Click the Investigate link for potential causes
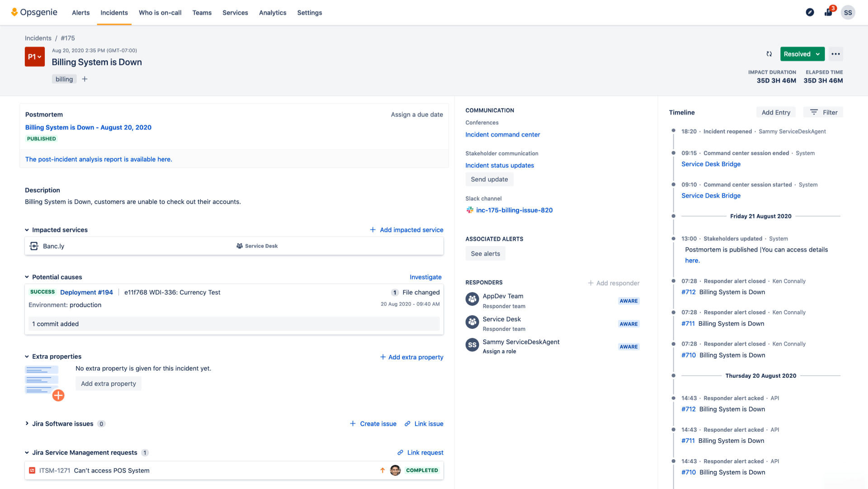868x489 pixels. pos(426,276)
